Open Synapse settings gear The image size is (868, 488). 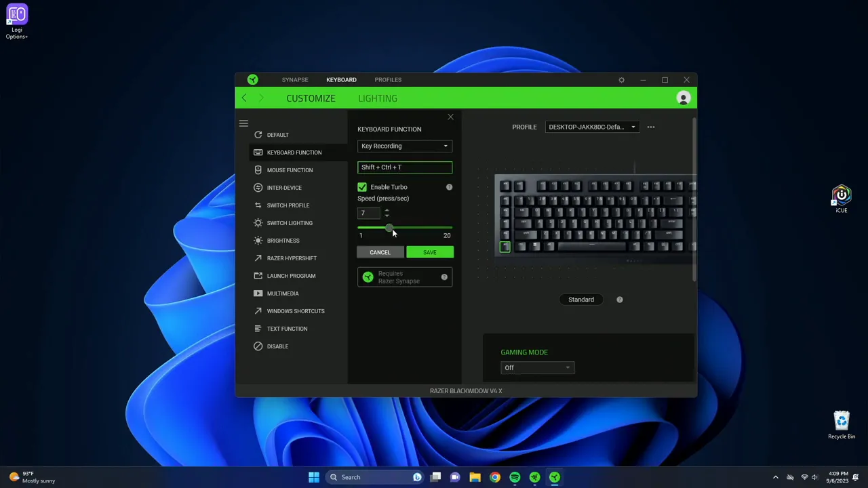click(x=621, y=80)
